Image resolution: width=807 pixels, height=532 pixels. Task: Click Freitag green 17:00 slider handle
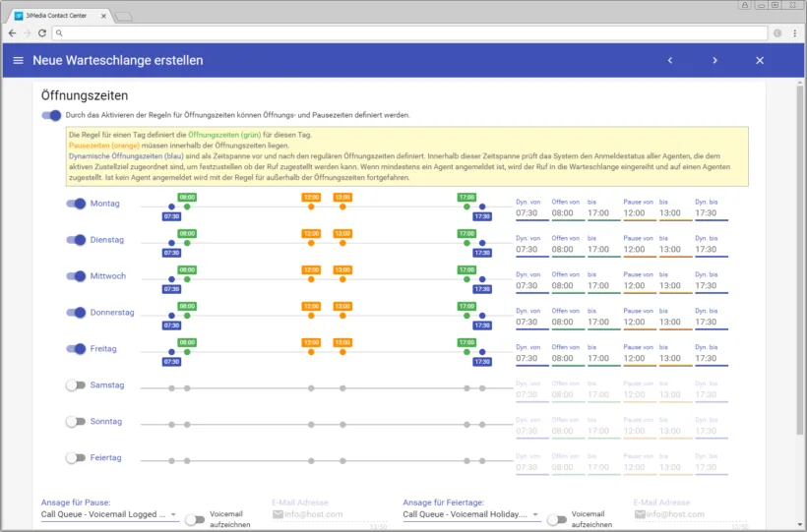click(466, 352)
